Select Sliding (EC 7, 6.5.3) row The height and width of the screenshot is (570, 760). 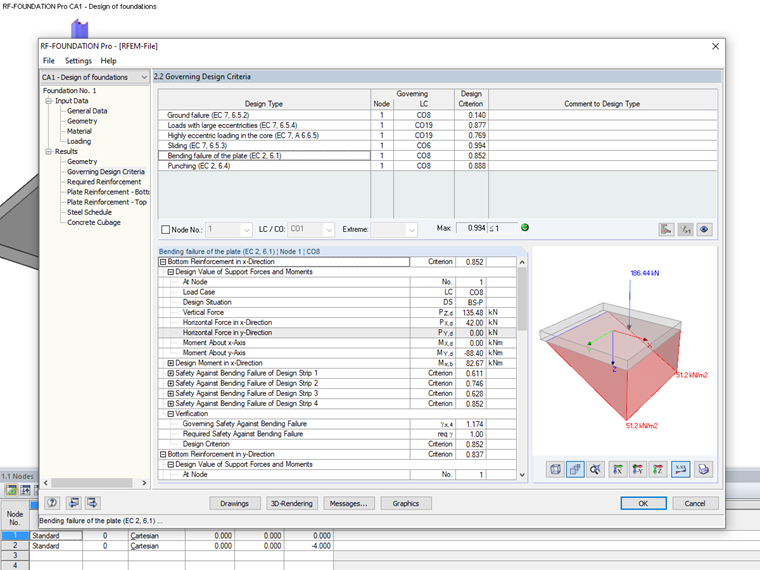coord(438,146)
